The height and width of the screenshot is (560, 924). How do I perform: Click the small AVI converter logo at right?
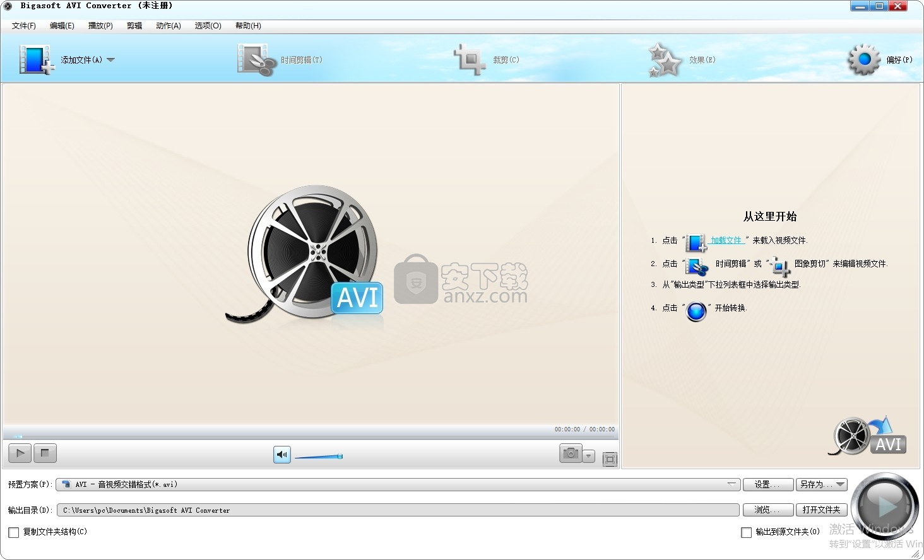pyautogui.click(x=868, y=436)
